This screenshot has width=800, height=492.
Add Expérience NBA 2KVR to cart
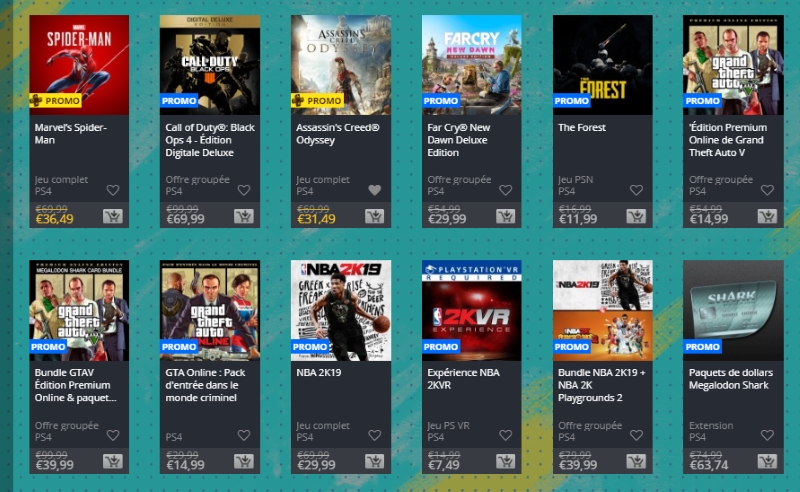[506, 462]
